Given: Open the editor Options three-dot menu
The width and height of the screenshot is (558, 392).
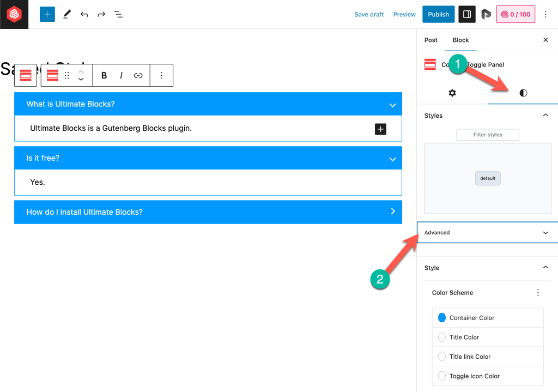Looking at the screenshot, I should coord(545,14).
